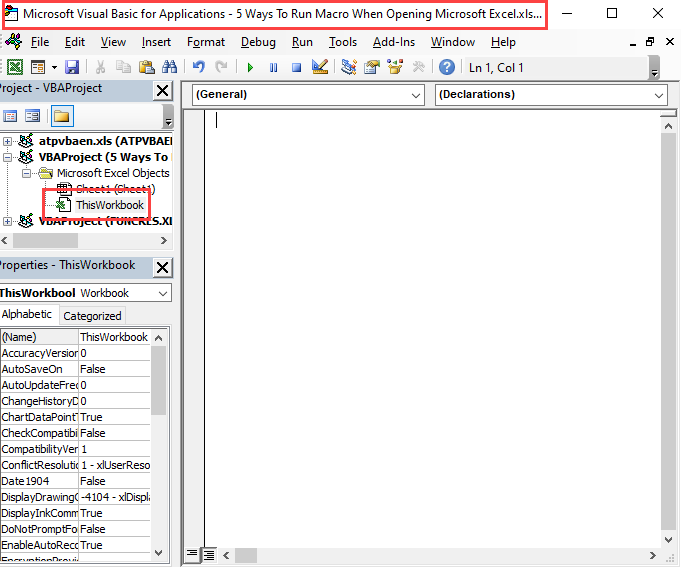Click the code window horizontal scrollbar thumb
The image size is (681, 567).
pyautogui.click(x=246, y=555)
